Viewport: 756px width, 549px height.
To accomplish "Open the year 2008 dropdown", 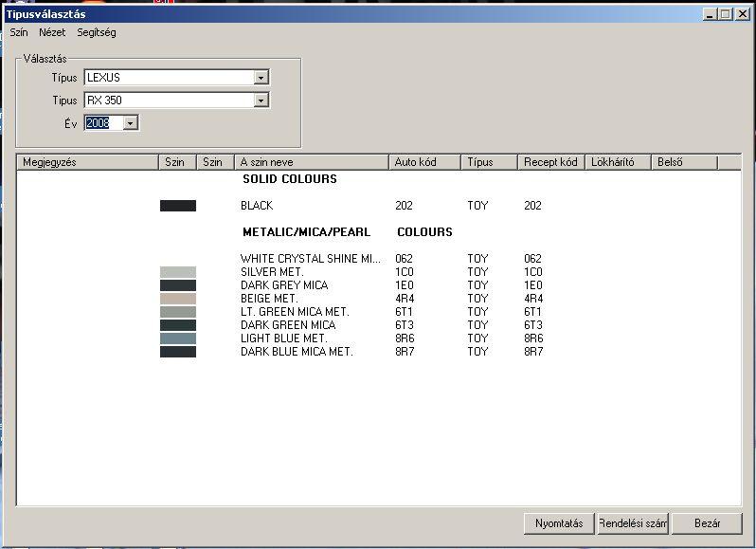I will click(x=131, y=122).
